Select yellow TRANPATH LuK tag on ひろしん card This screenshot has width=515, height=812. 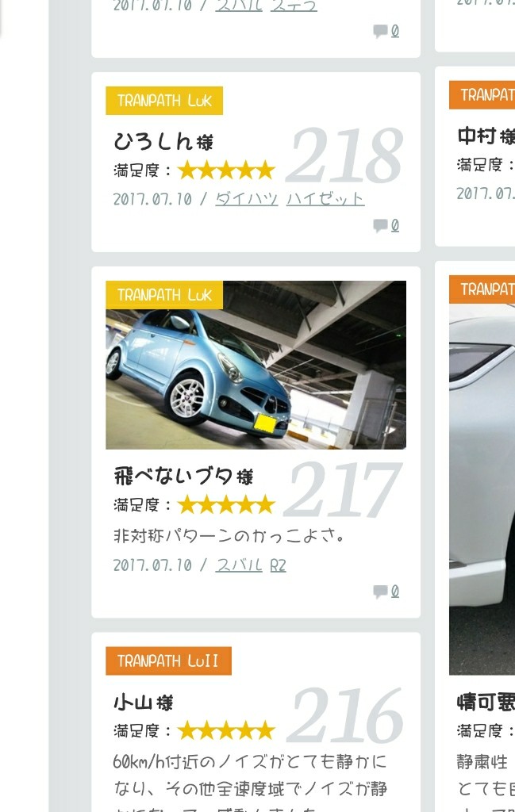164,101
